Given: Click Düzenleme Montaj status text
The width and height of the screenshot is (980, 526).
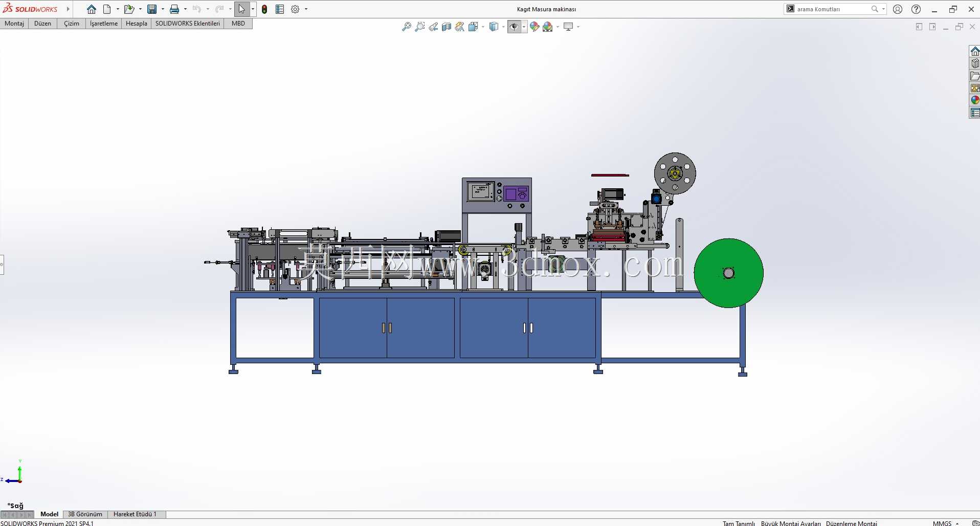Looking at the screenshot, I should point(852,523).
